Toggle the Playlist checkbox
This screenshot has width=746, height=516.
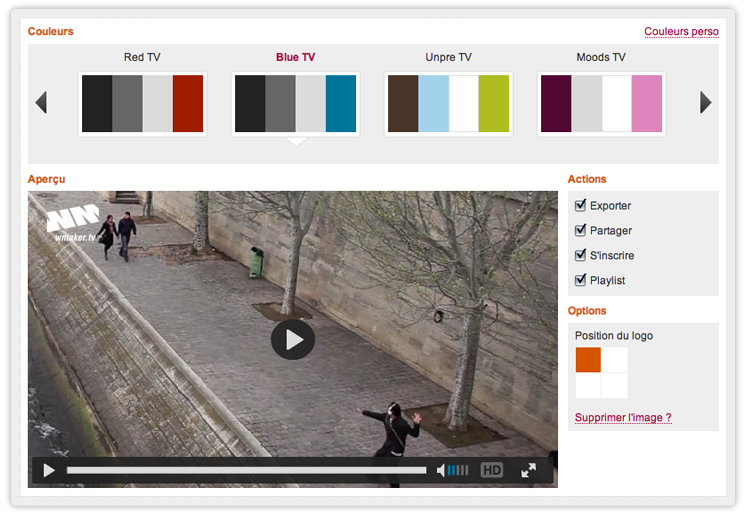coord(581,280)
